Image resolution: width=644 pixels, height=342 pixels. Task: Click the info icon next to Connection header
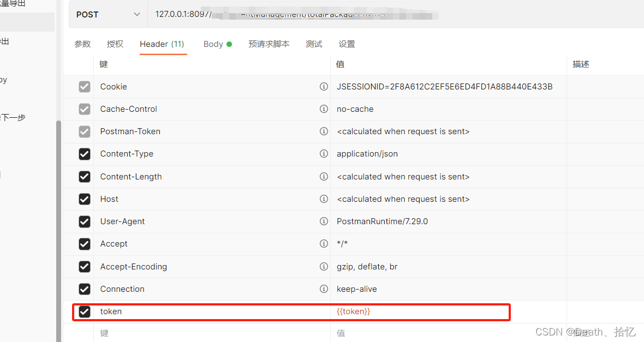click(324, 289)
